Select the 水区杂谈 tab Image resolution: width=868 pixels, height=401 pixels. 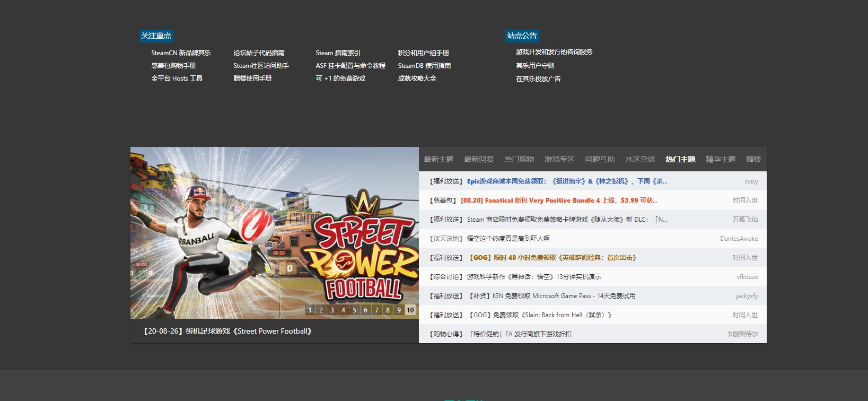(x=640, y=159)
